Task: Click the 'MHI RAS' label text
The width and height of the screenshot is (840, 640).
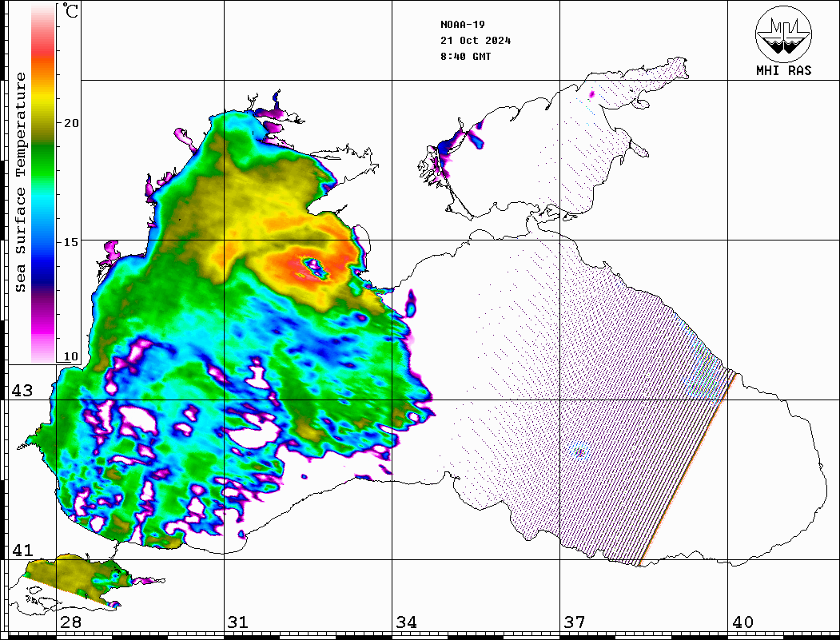Action: [784, 70]
